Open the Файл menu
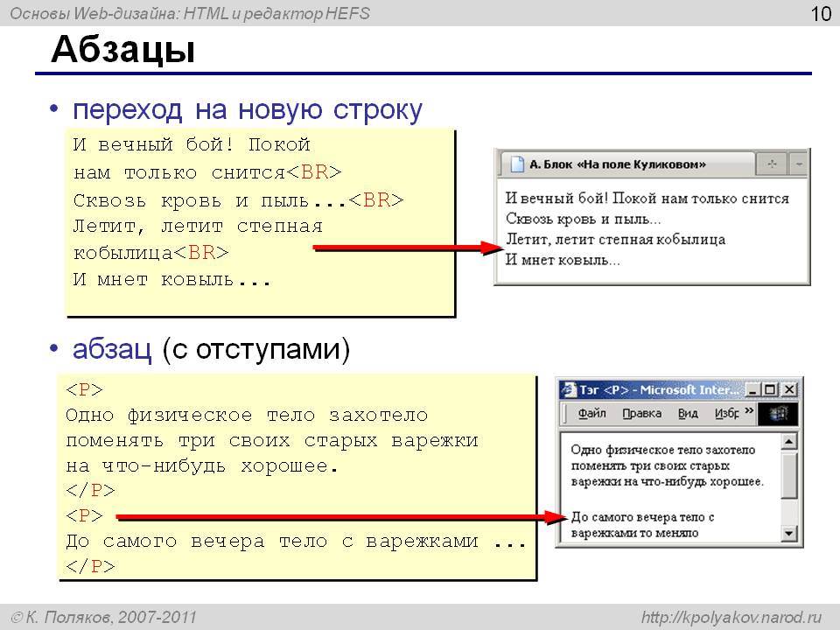The width and height of the screenshot is (840, 630). coord(591,414)
